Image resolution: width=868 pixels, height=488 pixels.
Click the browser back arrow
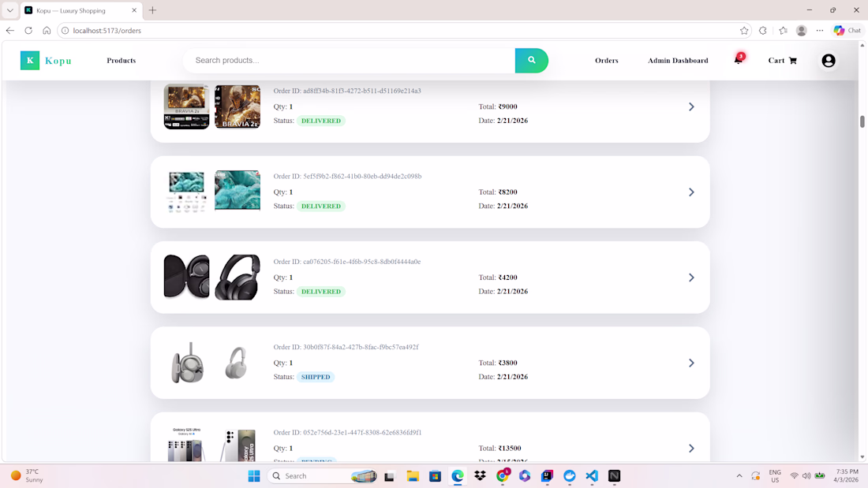click(x=10, y=31)
